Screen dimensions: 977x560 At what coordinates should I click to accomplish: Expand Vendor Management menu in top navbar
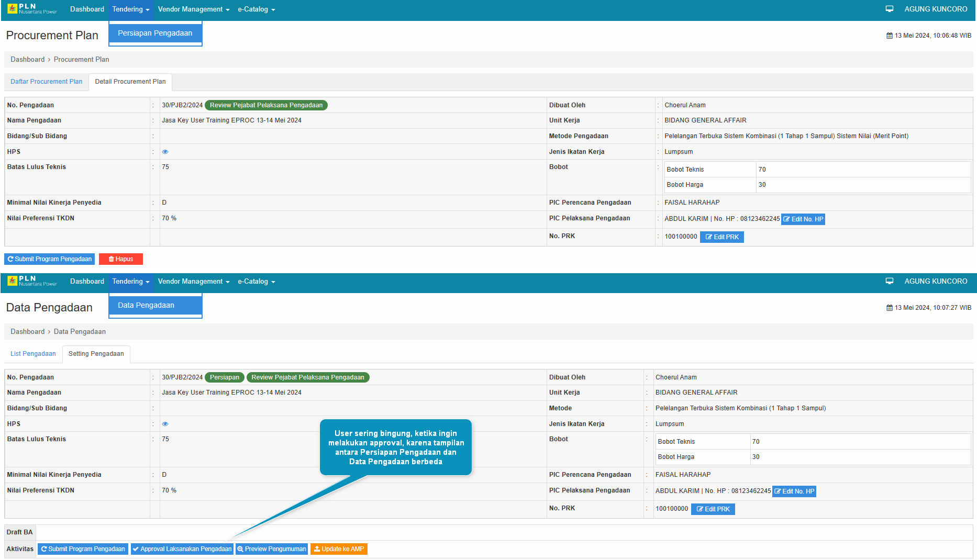click(x=193, y=9)
